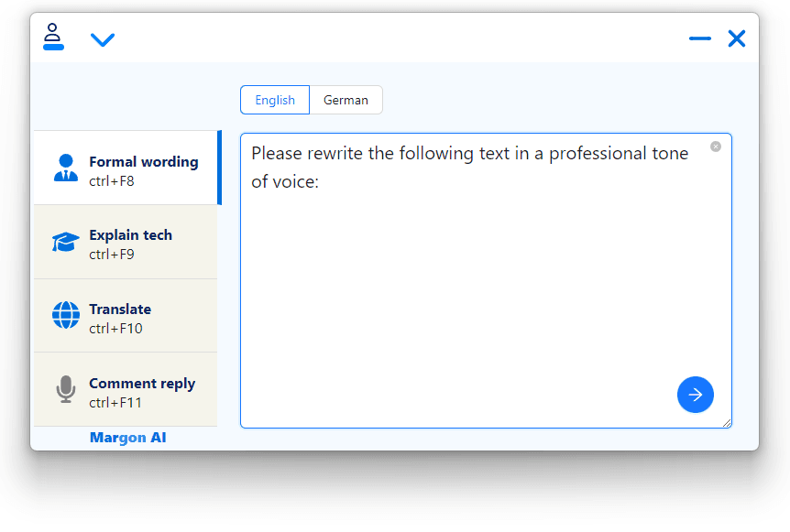
Task: Click the user profile icon
Action: 53,37
